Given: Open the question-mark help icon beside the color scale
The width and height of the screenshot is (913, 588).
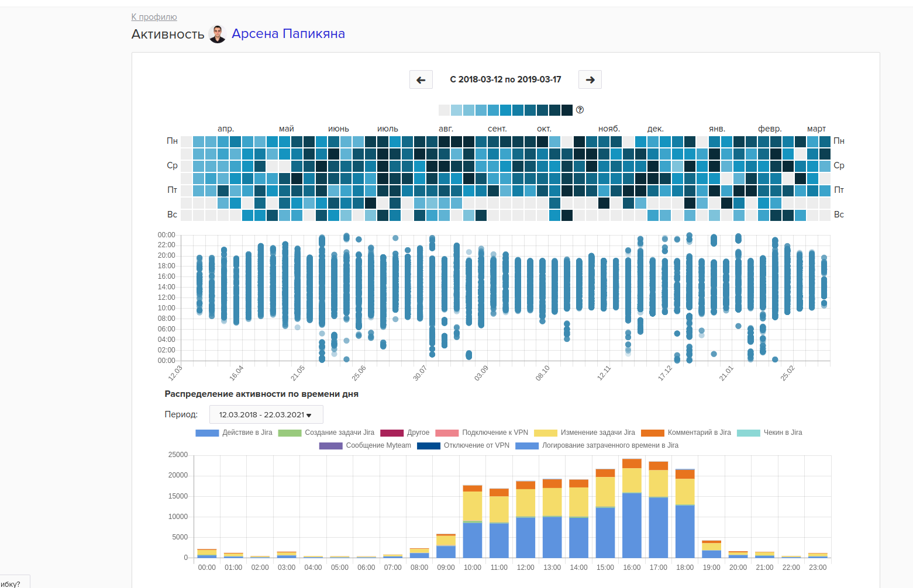Looking at the screenshot, I should coord(580,110).
